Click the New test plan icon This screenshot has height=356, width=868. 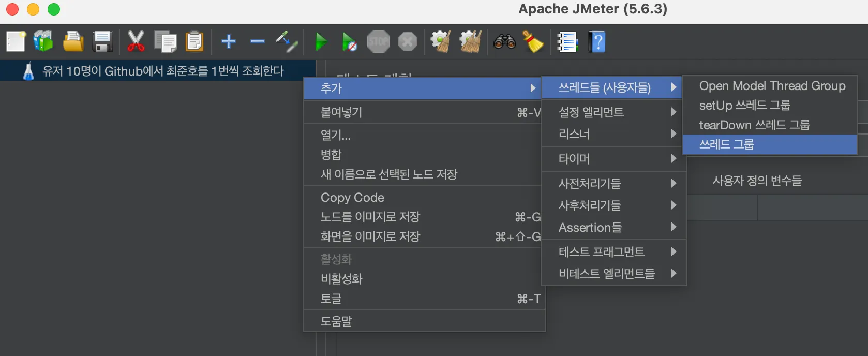point(16,41)
